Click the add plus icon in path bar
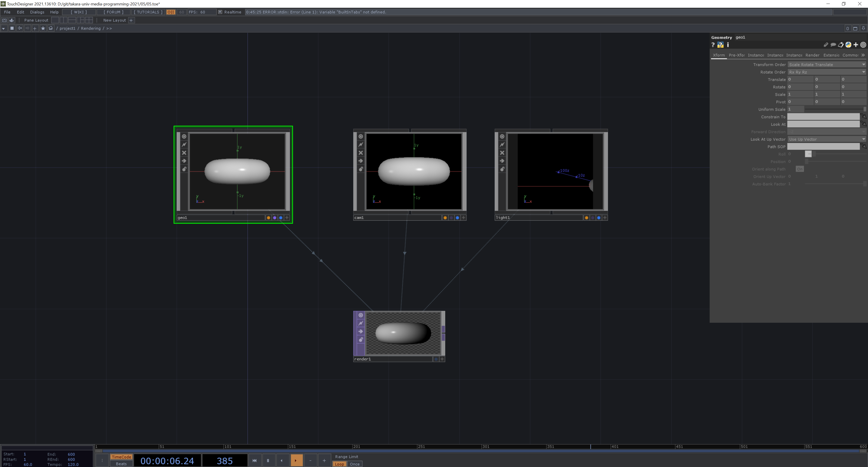 pos(35,28)
